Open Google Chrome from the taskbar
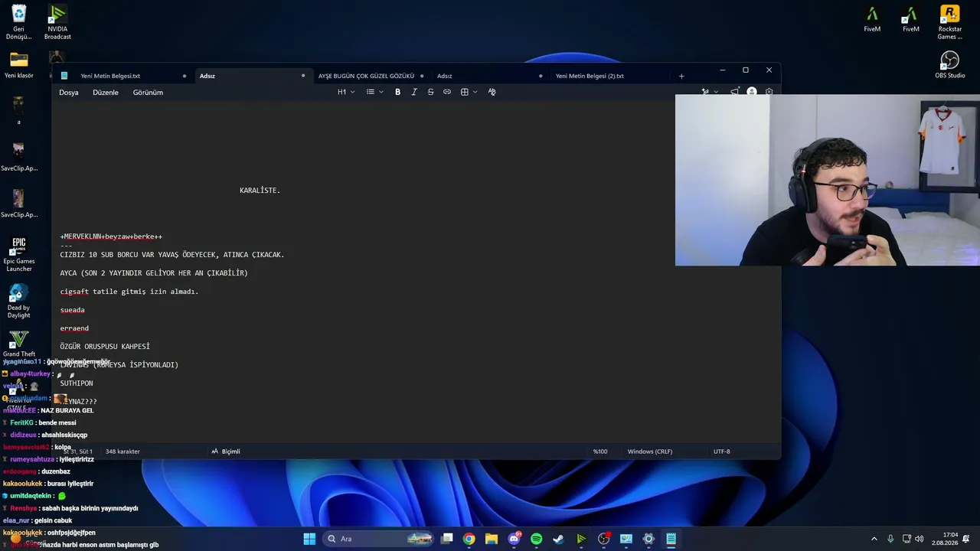The image size is (980, 551). click(x=469, y=539)
